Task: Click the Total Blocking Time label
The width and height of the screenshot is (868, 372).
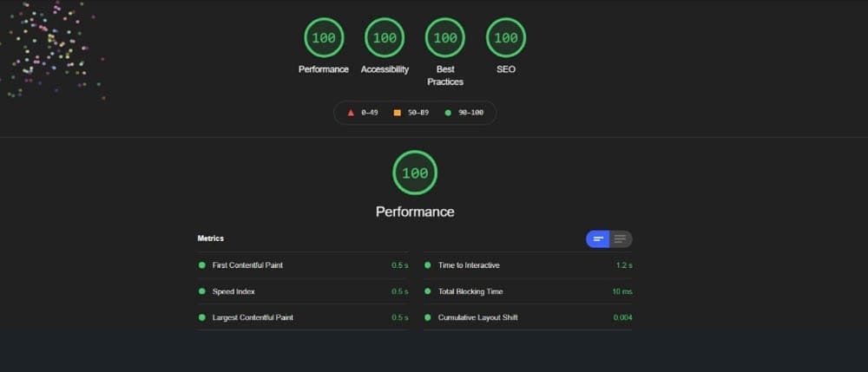Action: (470, 291)
